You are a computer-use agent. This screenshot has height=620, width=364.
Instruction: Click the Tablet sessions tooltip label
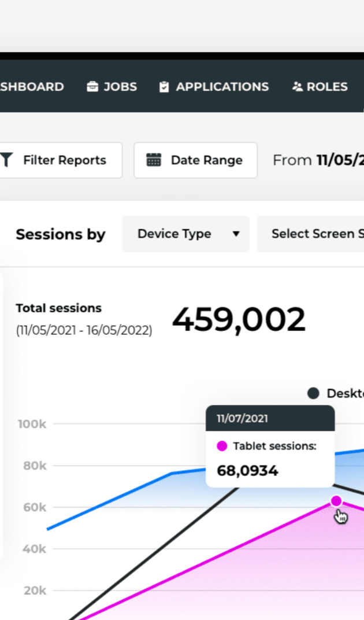pos(274,446)
